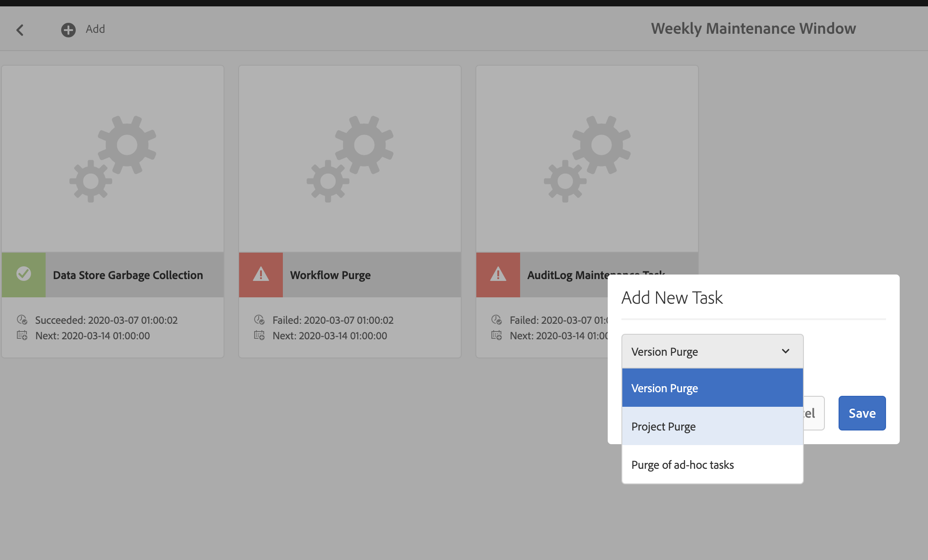Click the Data Store Garbage Collection gears thumbnail

[113, 159]
